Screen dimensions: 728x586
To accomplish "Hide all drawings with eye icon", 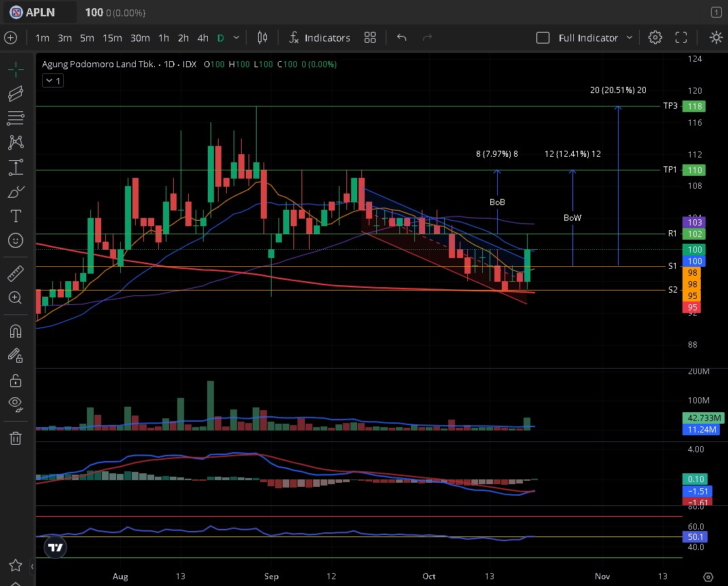I will (x=16, y=404).
